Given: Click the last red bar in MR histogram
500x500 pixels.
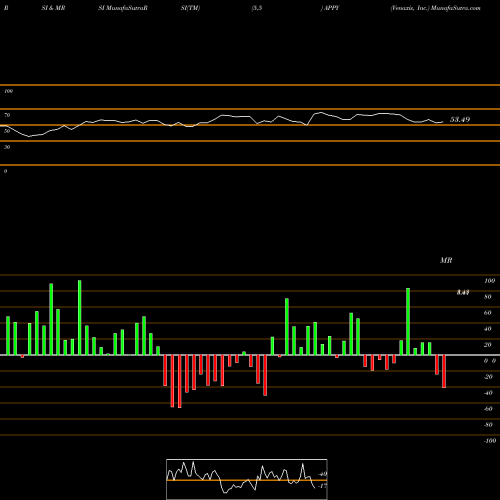Looking at the screenshot, I should coord(444,371).
